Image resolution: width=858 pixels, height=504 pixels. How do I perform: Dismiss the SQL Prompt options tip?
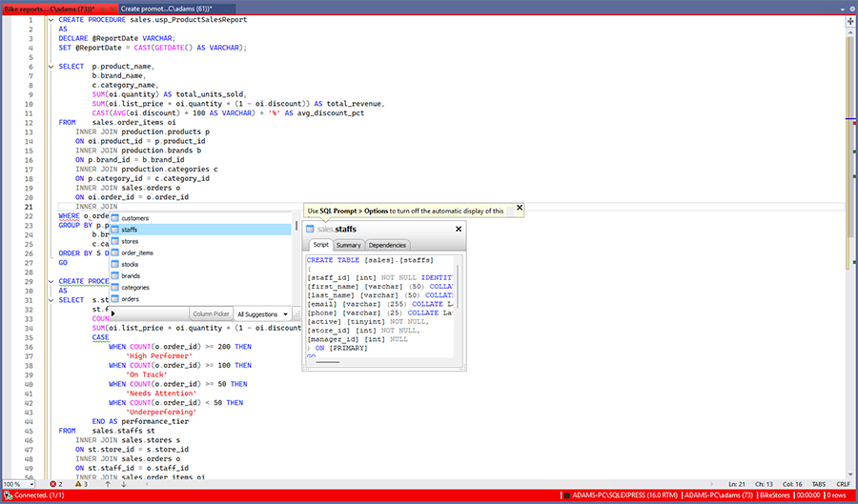pyautogui.click(x=519, y=208)
